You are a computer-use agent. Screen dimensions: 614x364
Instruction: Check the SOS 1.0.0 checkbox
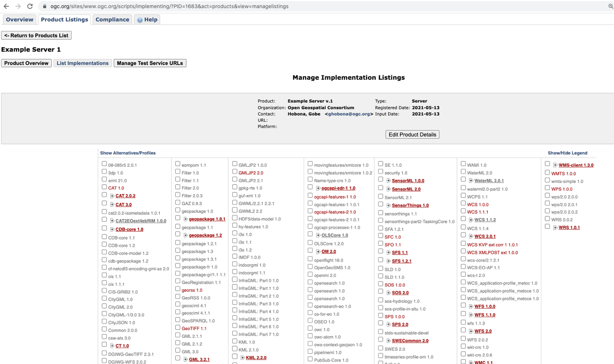tap(381, 284)
